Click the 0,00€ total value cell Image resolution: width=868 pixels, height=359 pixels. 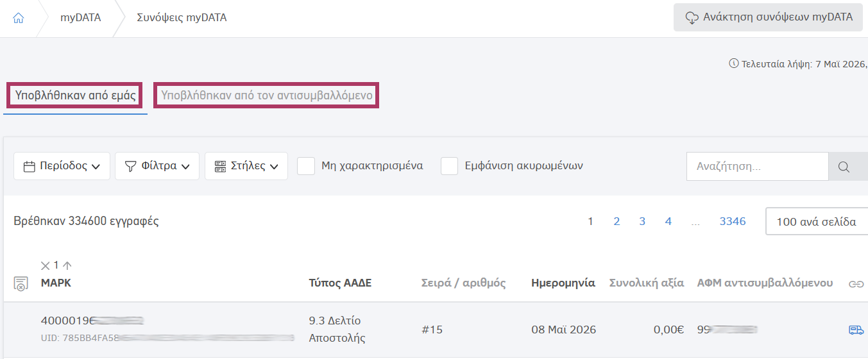click(x=668, y=330)
